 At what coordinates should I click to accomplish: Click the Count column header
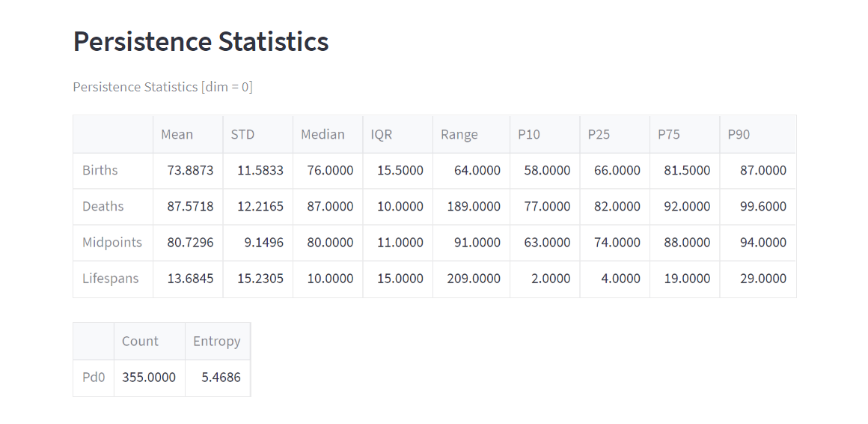pyautogui.click(x=140, y=342)
